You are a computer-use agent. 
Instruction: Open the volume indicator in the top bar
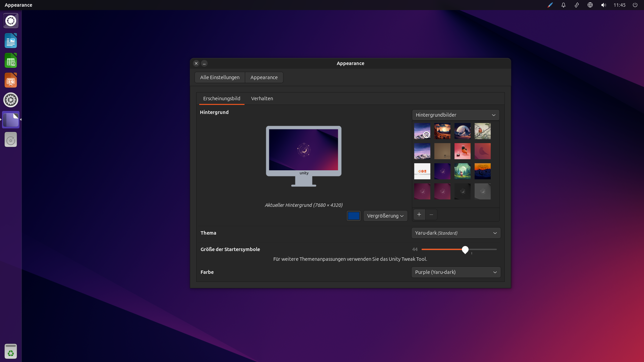[x=603, y=5]
